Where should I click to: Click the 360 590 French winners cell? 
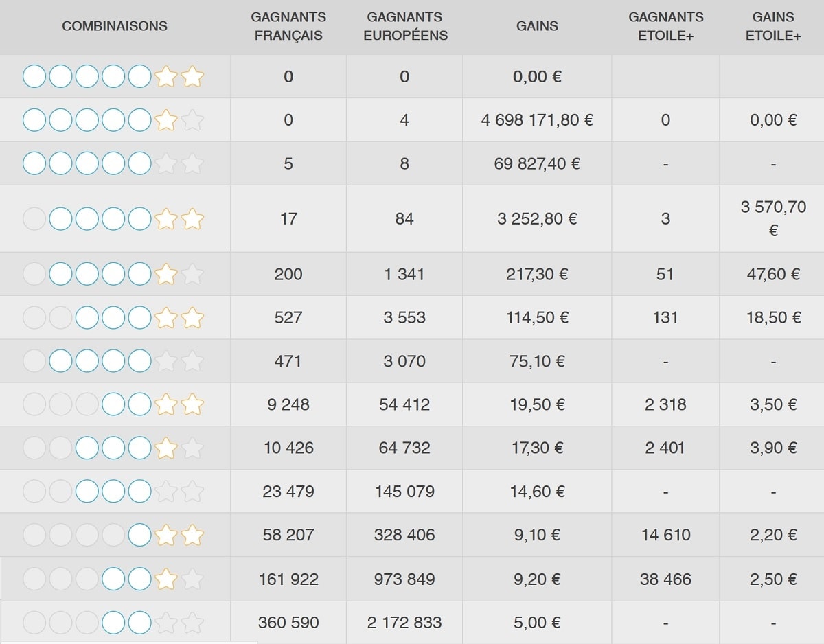tap(288, 623)
